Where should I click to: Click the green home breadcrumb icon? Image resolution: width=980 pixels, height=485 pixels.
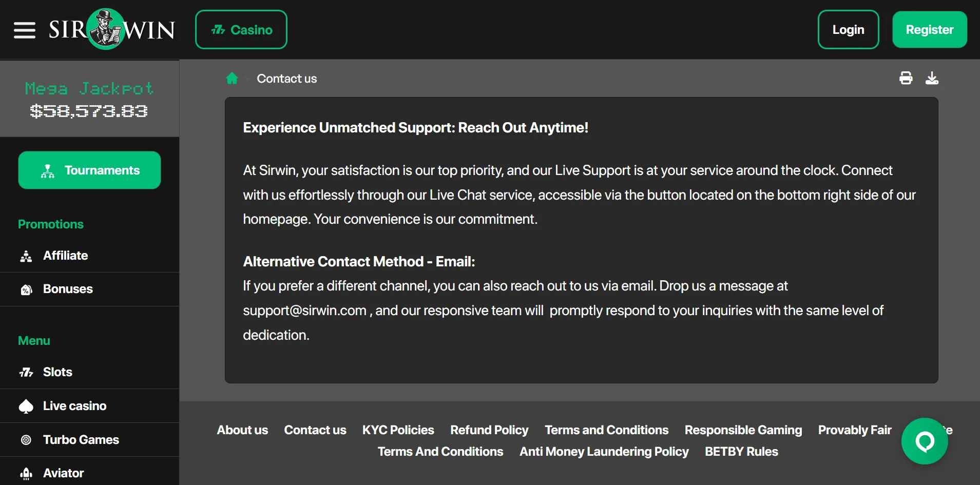point(232,79)
